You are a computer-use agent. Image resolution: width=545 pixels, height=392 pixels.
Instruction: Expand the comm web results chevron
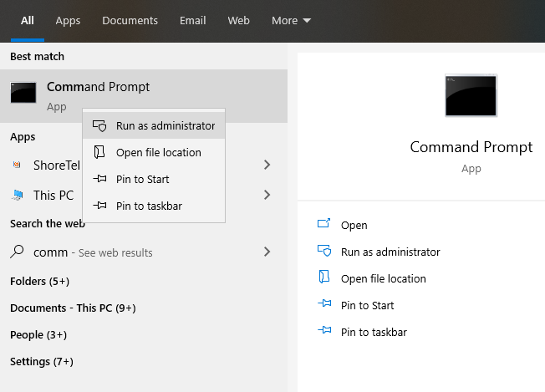pos(267,252)
